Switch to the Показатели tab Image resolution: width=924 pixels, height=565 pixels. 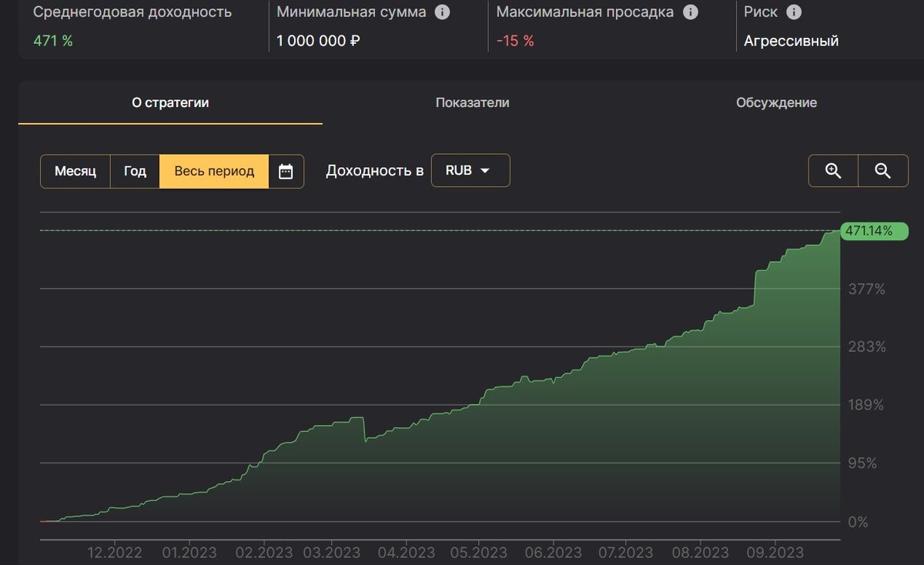pyautogui.click(x=472, y=102)
